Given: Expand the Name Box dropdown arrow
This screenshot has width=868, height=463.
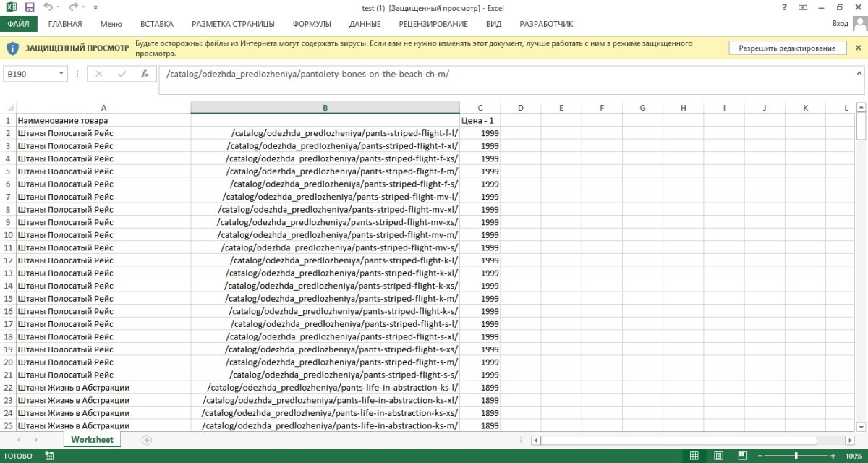Looking at the screenshot, I should (61, 74).
